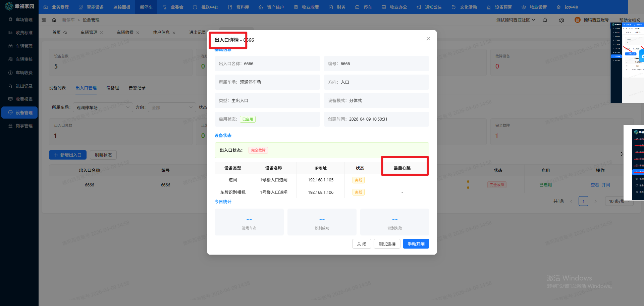Close the 车辆收费 tab with its X

tap(138, 33)
